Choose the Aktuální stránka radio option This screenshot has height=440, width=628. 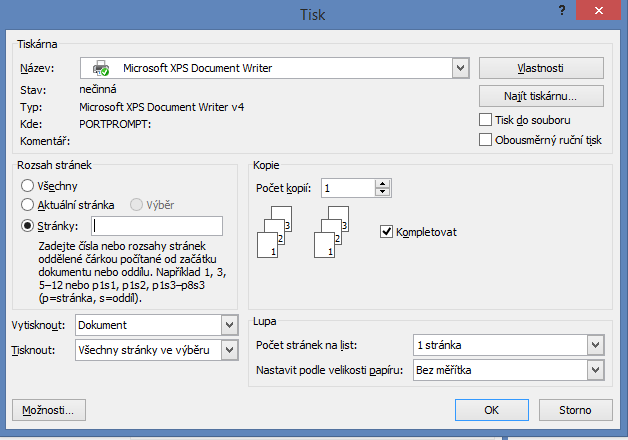coord(27,205)
